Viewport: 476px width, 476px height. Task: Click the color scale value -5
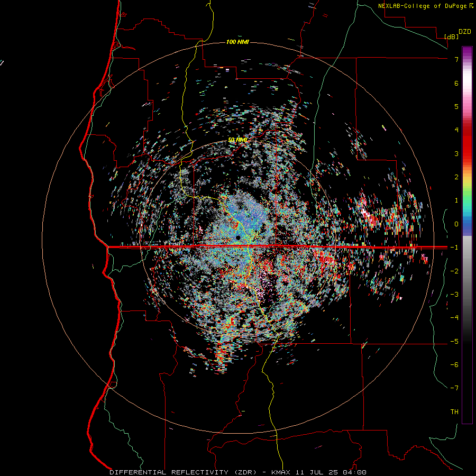coord(454,341)
